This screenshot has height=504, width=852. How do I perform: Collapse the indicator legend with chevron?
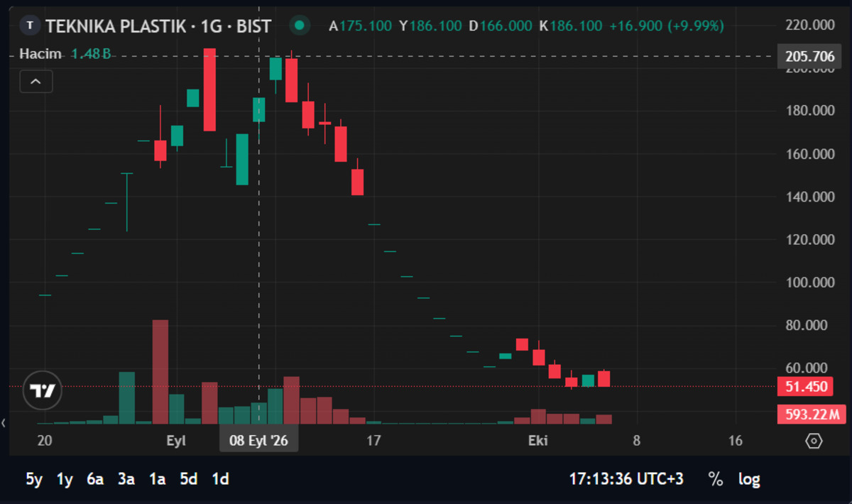coord(36,82)
